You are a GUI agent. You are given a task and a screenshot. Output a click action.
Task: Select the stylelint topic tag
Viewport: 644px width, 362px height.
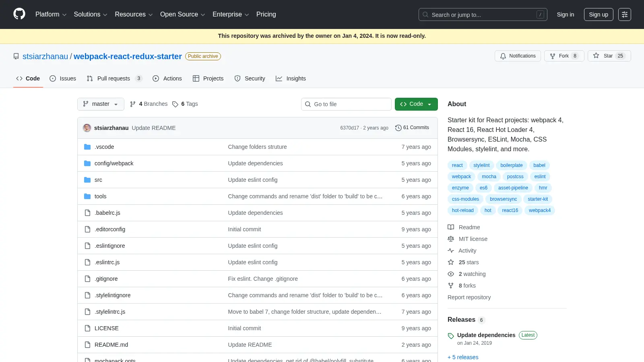481,165
